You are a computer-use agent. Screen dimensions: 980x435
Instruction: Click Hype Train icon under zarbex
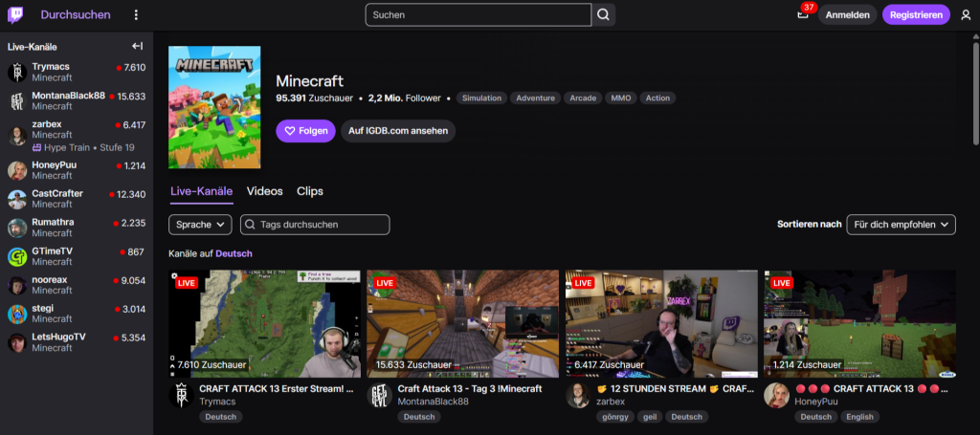pos(37,148)
